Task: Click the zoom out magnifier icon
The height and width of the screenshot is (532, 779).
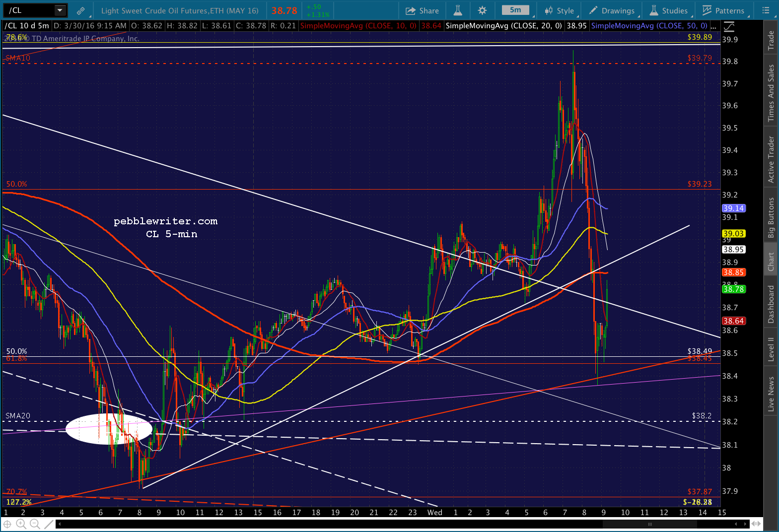Action: click(35, 524)
